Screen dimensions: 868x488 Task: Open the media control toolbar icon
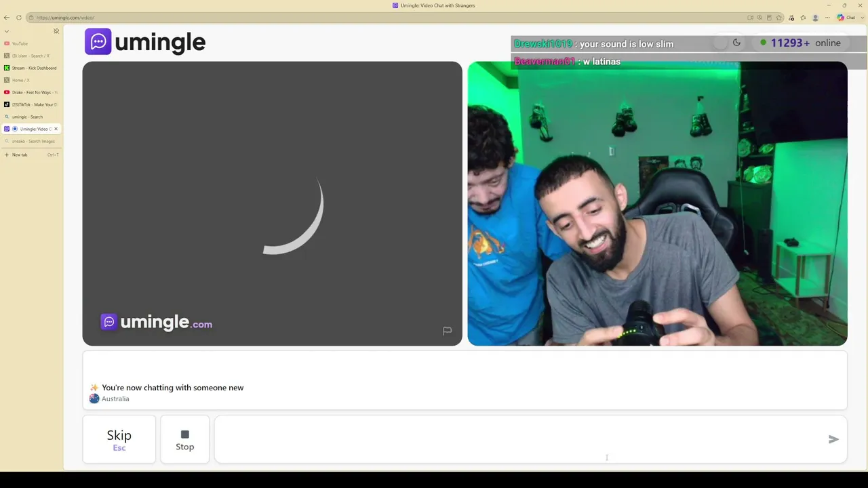click(791, 18)
